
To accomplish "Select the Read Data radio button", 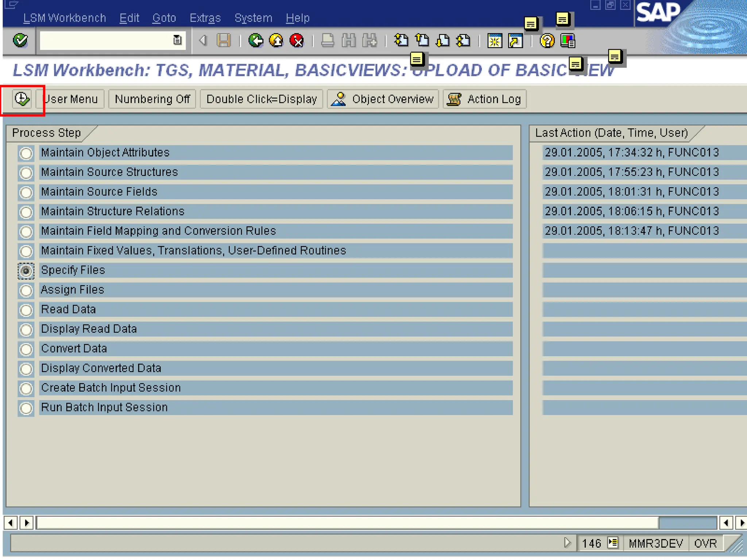I will pyautogui.click(x=26, y=310).
